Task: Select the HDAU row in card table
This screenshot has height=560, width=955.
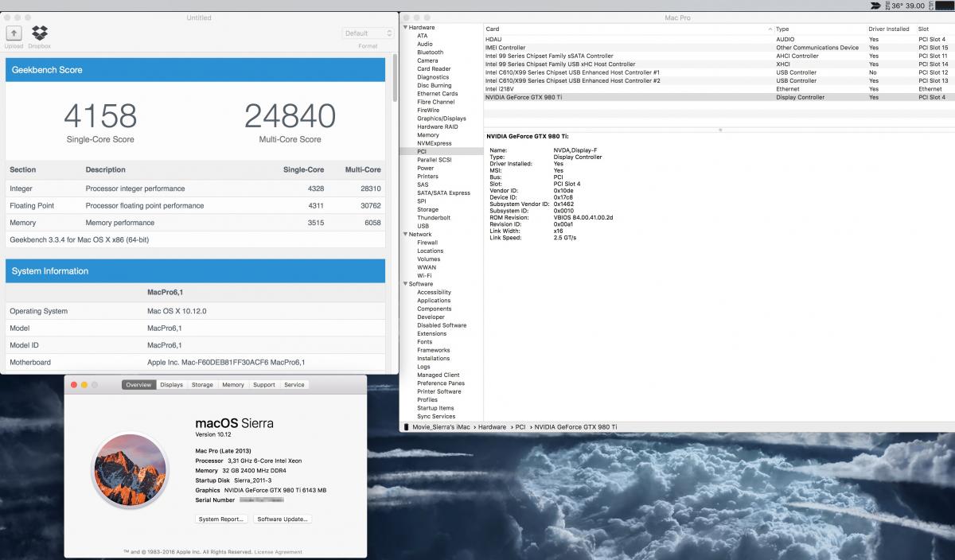Action: click(x=719, y=39)
